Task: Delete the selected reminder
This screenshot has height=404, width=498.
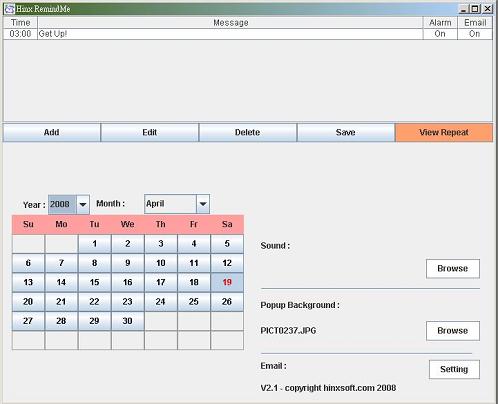Action: pos(247,132)
